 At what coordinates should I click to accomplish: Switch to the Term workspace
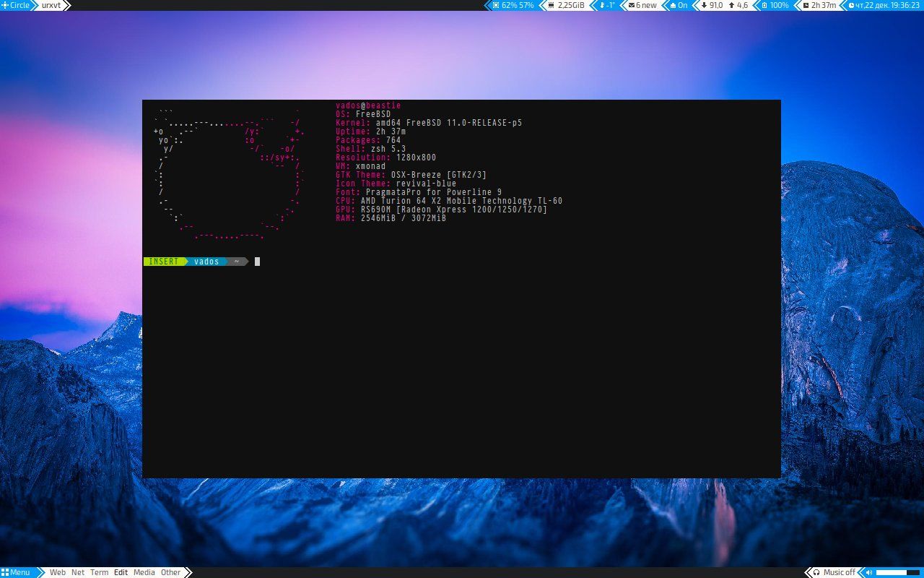(x=100, y=572)
